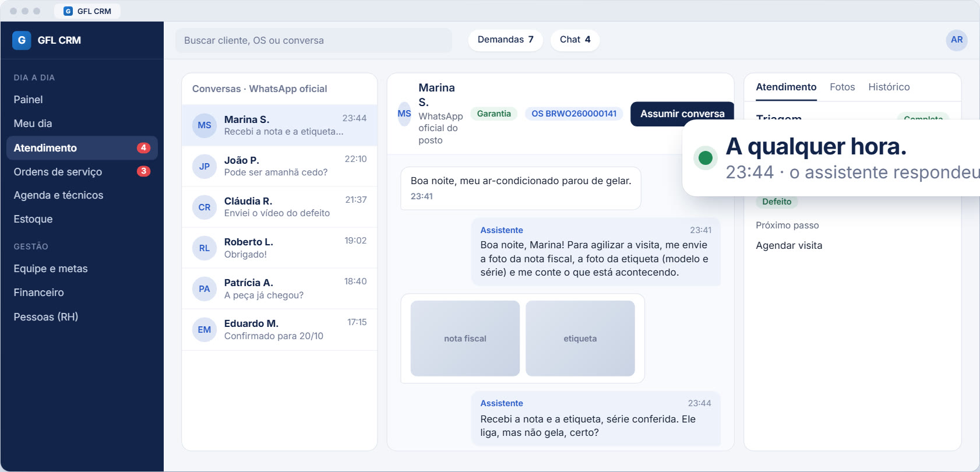Click the Assumir conversa button
This screenshot has height=472, width=980.
[x=682, y=114]
